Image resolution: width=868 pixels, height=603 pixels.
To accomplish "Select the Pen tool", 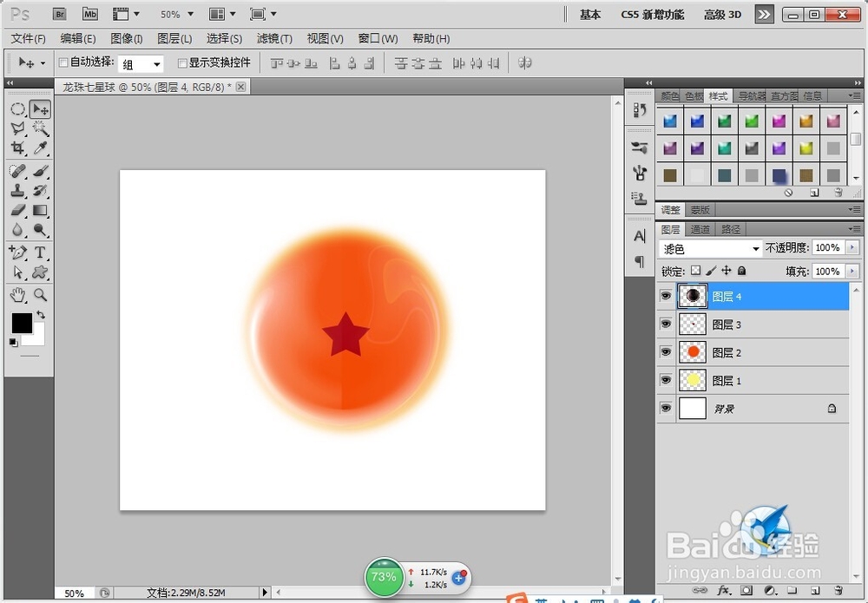I will (x=17, y=252).
